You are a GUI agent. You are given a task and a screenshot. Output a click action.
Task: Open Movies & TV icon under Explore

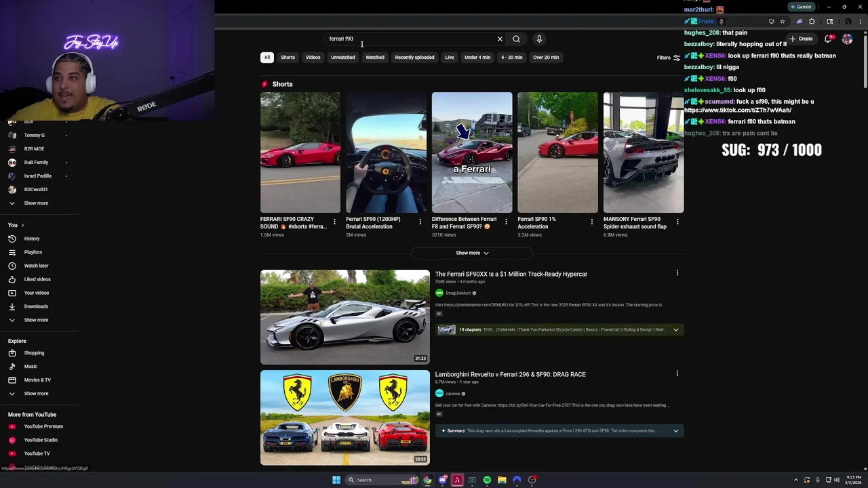coord(12,380)
